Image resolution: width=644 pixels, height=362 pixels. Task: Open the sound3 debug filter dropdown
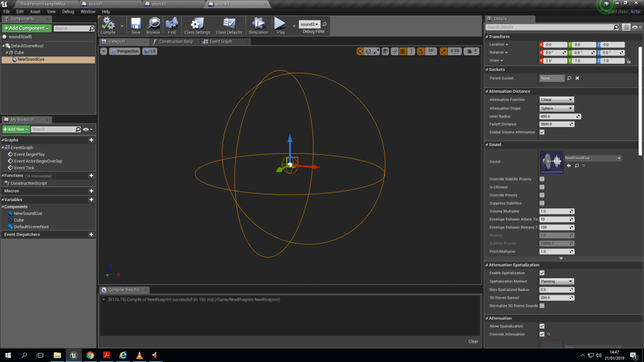tap(309, 24)
